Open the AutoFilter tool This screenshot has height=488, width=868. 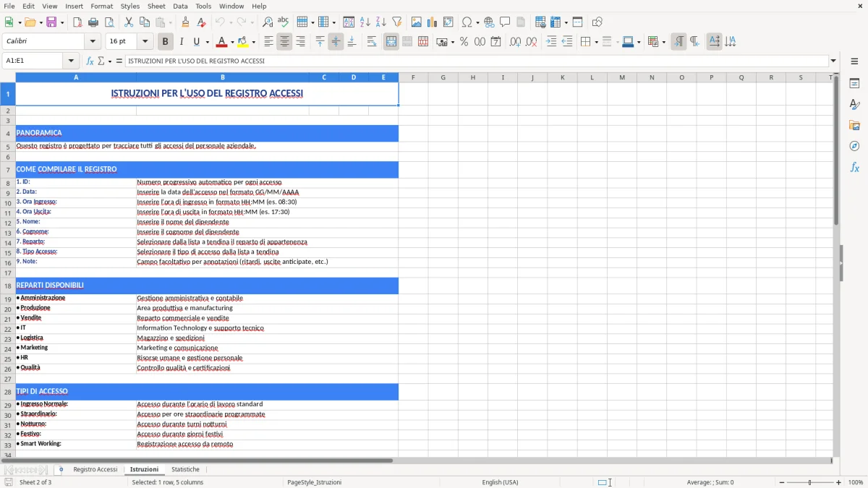pos(399,21)
